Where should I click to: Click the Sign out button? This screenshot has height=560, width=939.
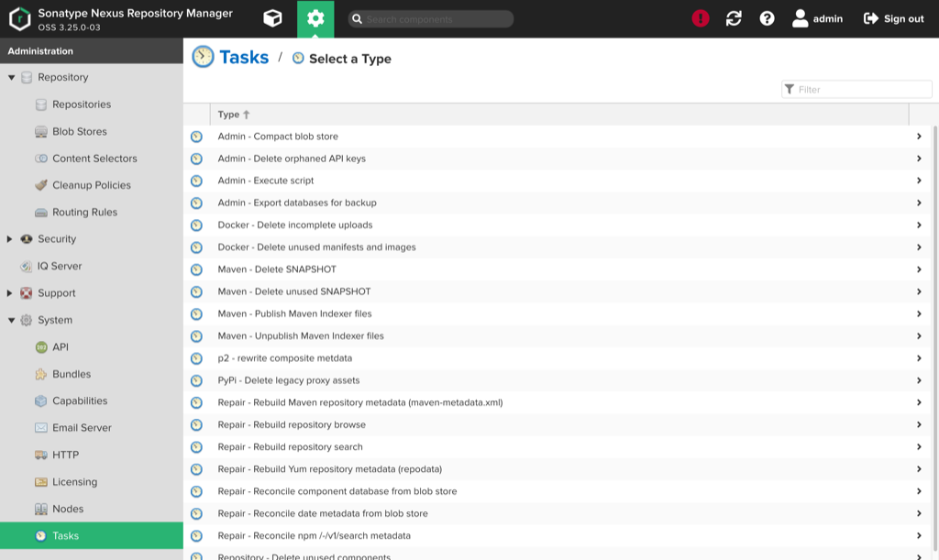(x=893, y=18)
